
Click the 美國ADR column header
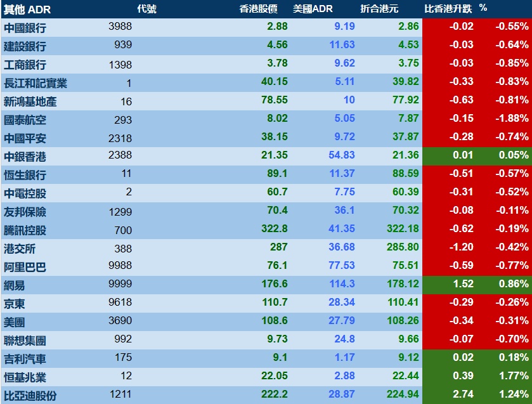[313, 9]
